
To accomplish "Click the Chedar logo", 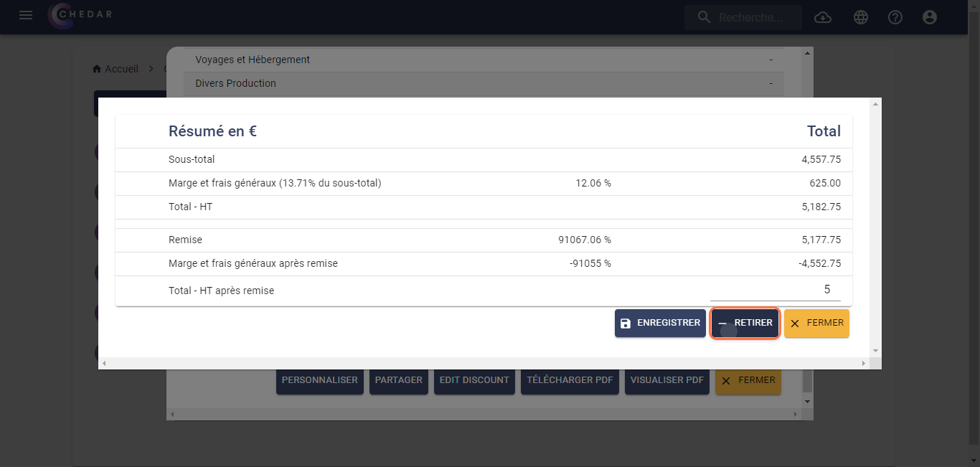I will point(80,15).
